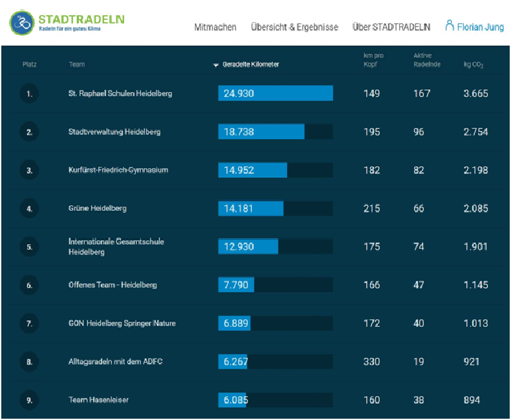Click CO2 value 3.665
Viewport: 511px width, 420px height.
[476, 94]
